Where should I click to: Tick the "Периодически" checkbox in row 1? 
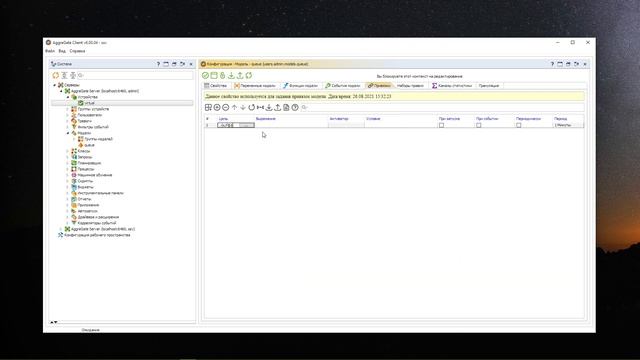(x=518, y=125)
